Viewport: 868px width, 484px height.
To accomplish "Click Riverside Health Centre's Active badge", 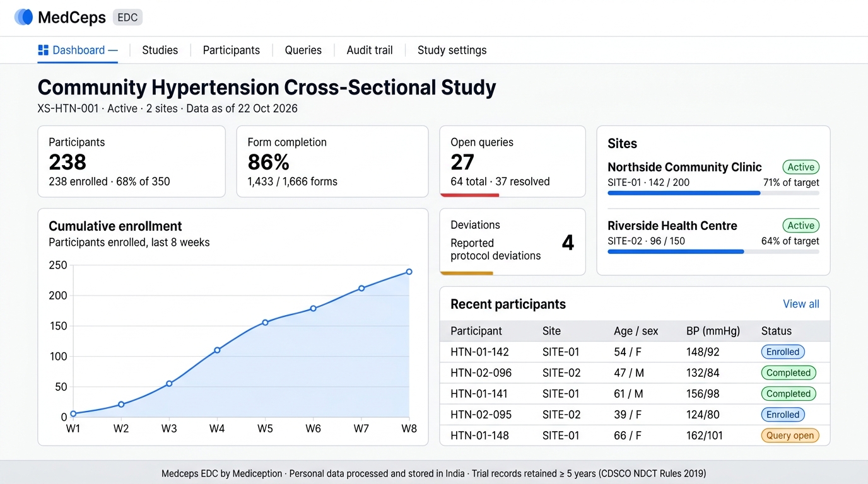I will 801,226.
